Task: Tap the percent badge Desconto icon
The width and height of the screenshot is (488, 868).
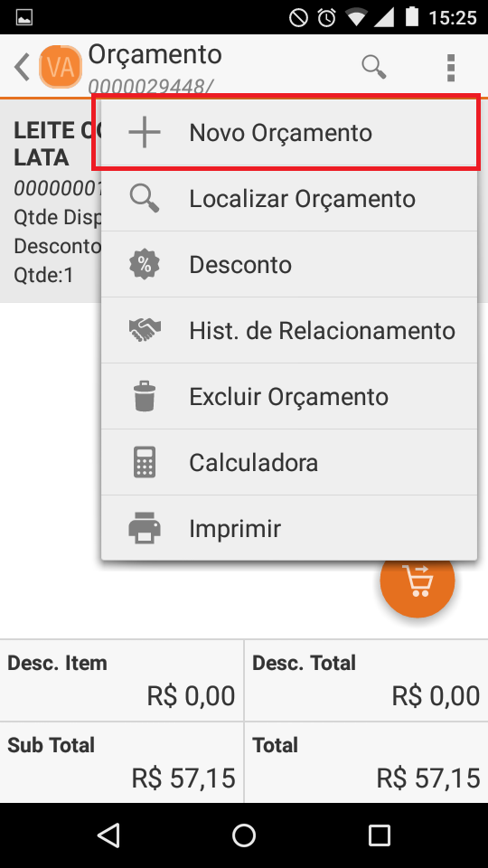Action: pos(145,265)
